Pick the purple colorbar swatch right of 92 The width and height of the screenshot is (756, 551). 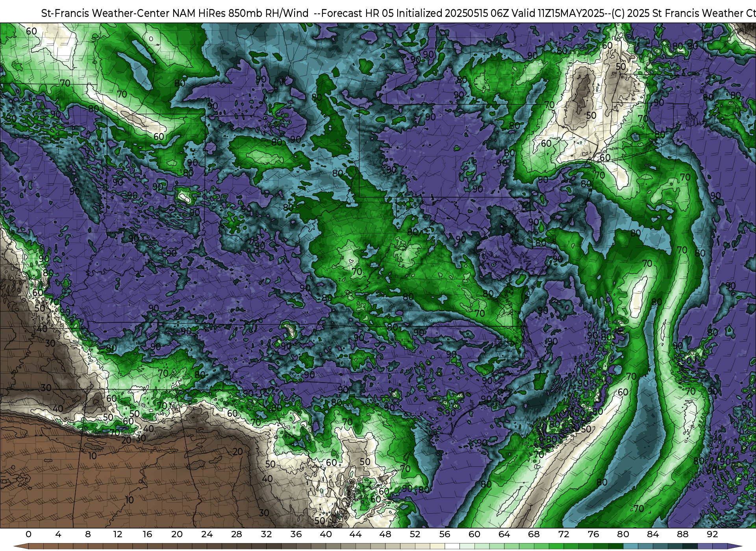[x=720, y=546]
